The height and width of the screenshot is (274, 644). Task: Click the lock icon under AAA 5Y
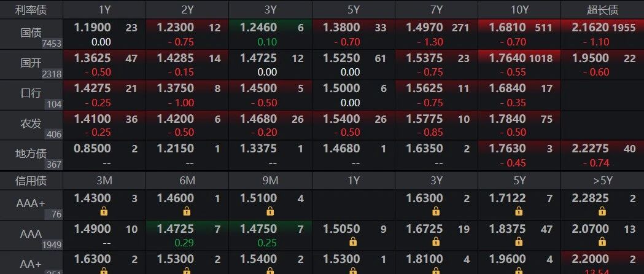click(x=519, y=242)
